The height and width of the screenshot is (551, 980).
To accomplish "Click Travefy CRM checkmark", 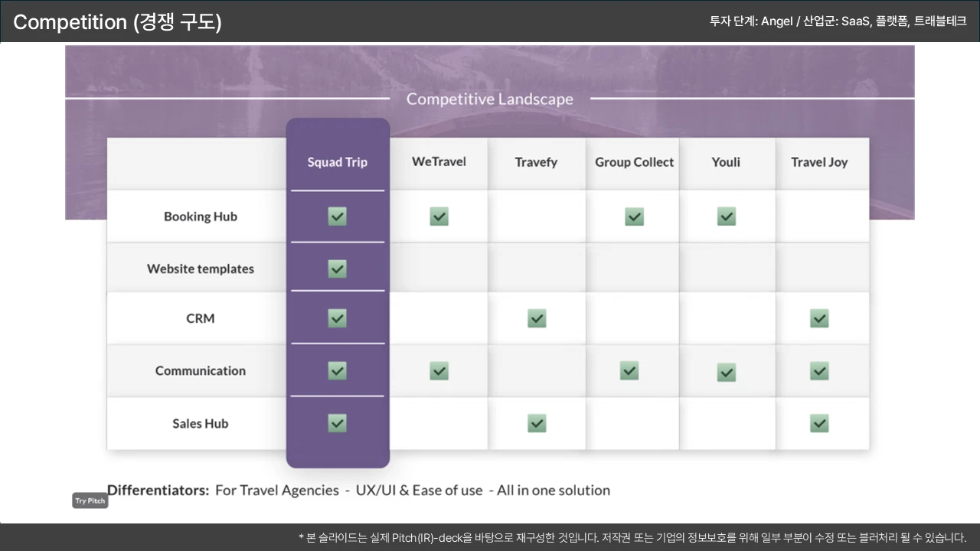I will point(537,318).
